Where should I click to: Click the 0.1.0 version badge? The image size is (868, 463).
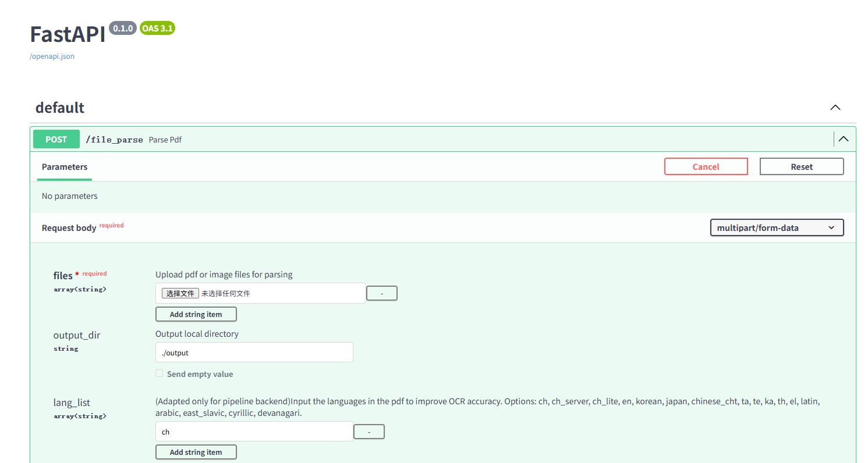tap(123, 29)
